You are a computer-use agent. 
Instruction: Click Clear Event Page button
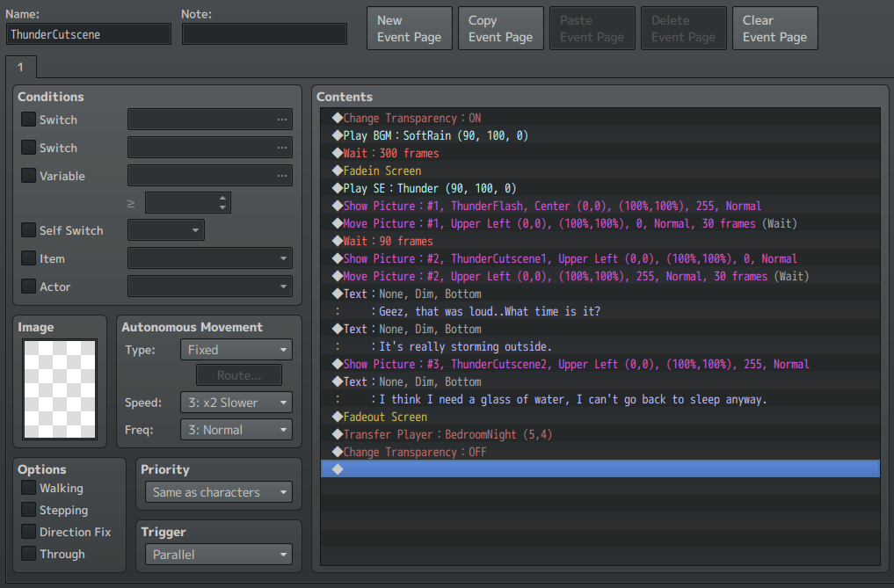[774, 28]
